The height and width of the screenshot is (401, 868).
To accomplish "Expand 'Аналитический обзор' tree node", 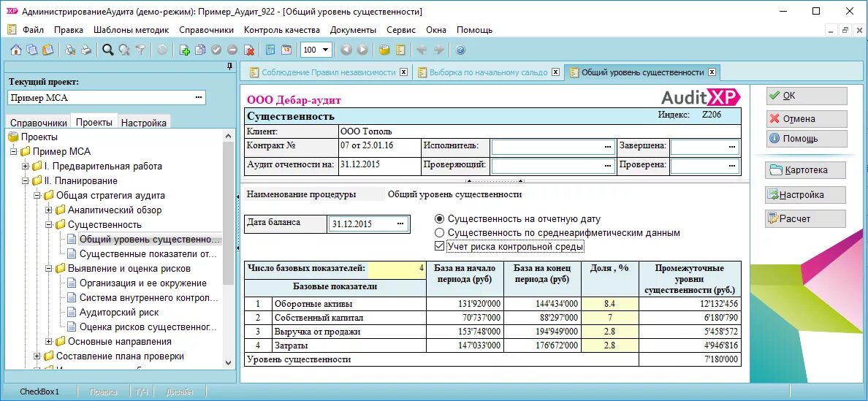I will [x=49, y=210].
